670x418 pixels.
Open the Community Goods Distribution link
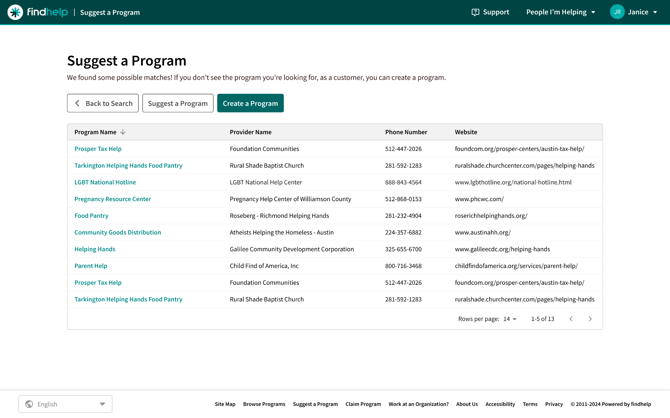[117, 232]
